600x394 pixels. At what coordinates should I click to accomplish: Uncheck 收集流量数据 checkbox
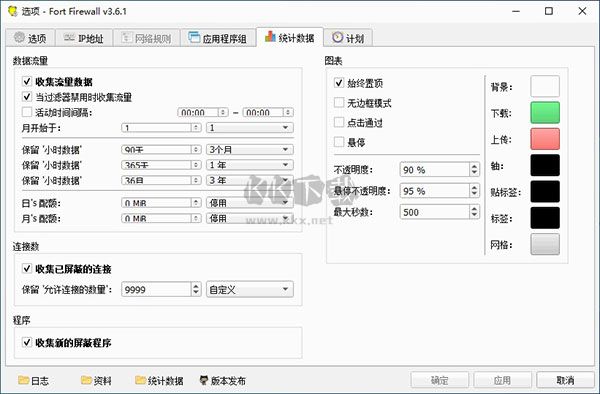coord(27,81)
